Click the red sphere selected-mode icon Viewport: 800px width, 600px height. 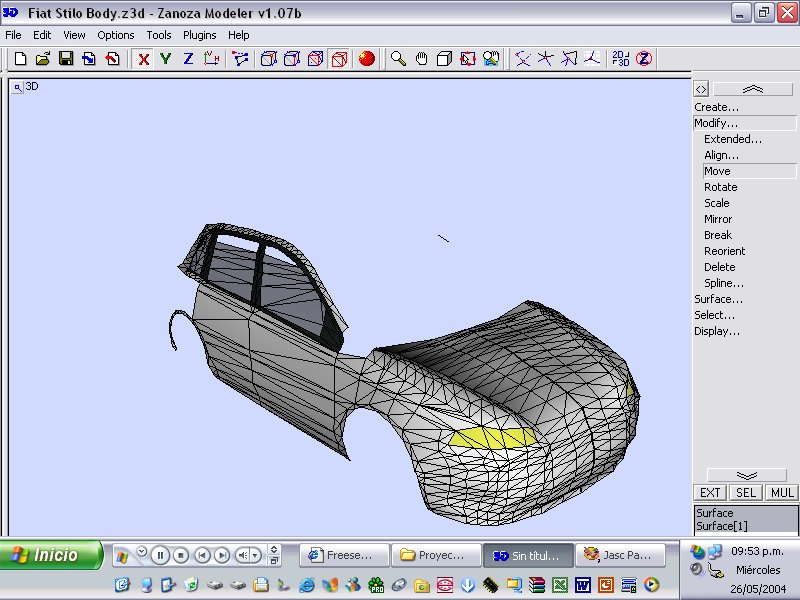pos(366,59)
